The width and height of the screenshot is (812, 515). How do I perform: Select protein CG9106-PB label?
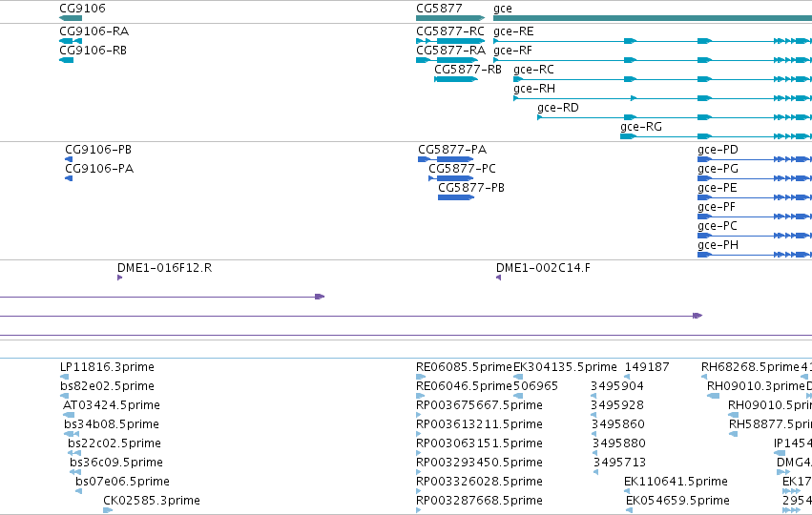(x=98, y=150)
